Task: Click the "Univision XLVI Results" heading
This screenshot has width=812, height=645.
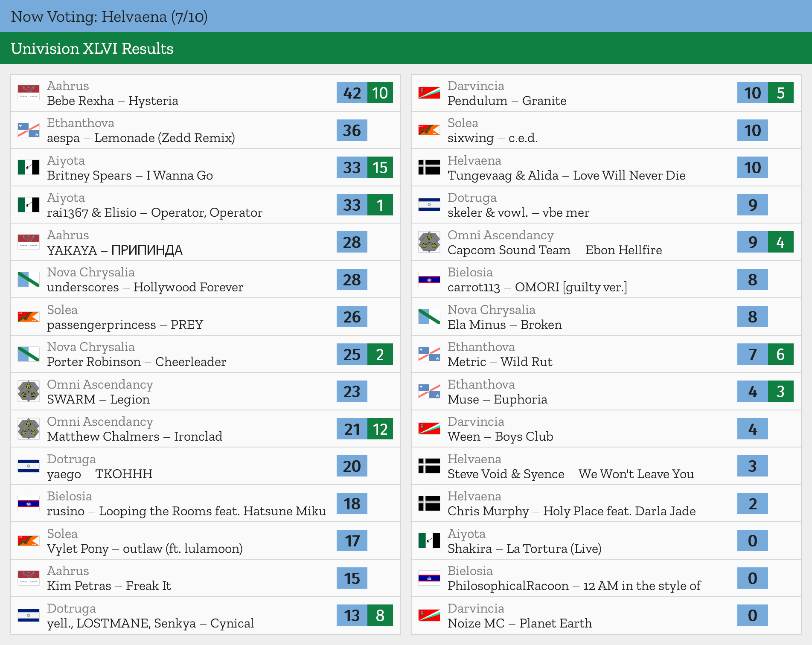Action: (92, 49)
